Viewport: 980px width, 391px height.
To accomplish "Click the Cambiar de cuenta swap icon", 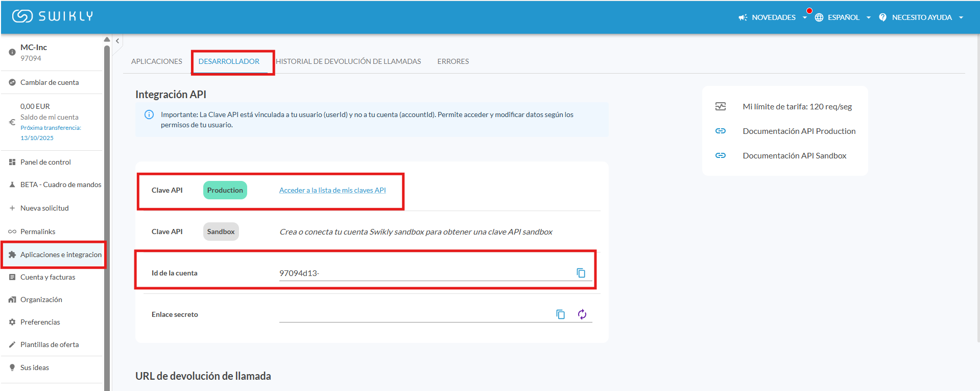I will click(x=12, y=82).
